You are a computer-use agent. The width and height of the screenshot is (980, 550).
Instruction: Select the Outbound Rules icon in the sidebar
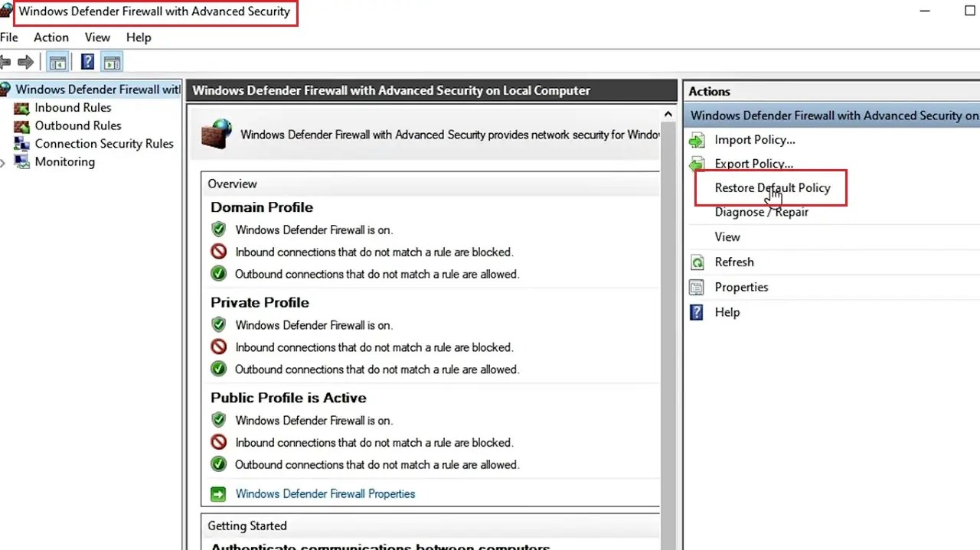tap(22, 125)
